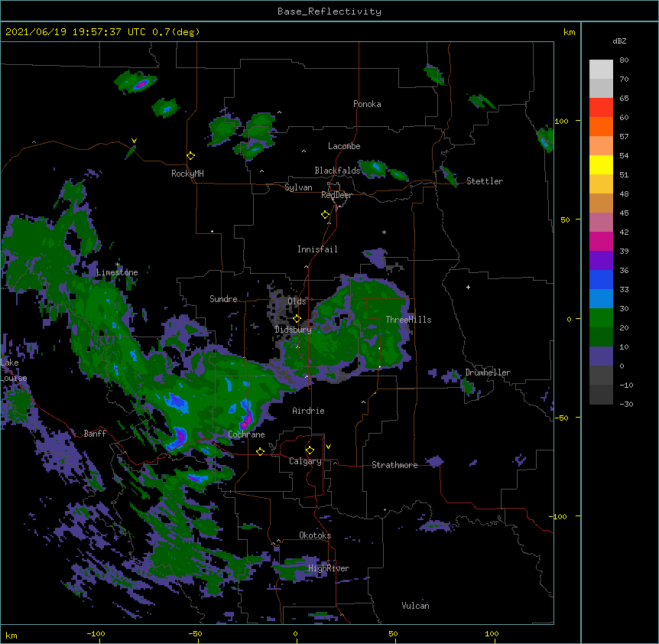The width and height of the screenshot is (659, 644).
Task: Click the Innisfail city label
Action: click(x=317, y=249)
